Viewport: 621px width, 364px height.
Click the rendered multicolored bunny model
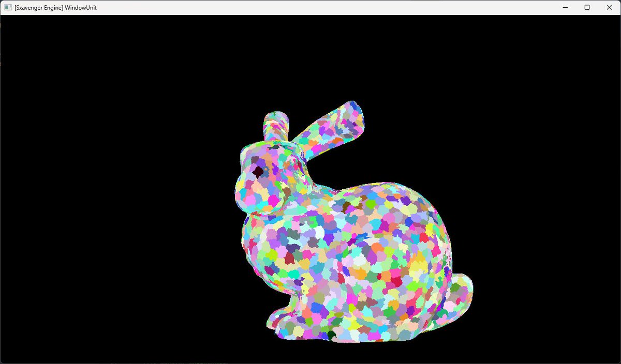tap(353, 222)
